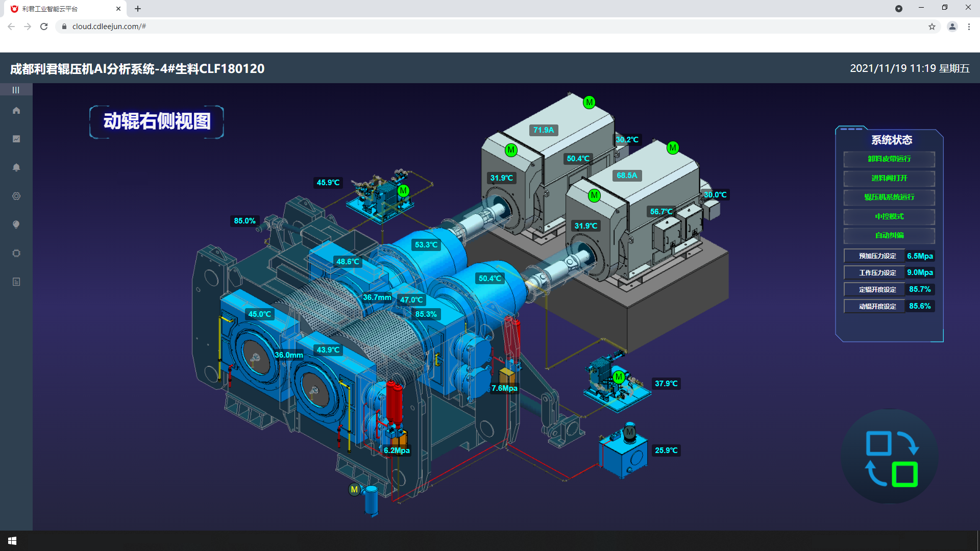Click the light bulb sidebar icon
The image size is (980, 551).
(x=16, y=224)
